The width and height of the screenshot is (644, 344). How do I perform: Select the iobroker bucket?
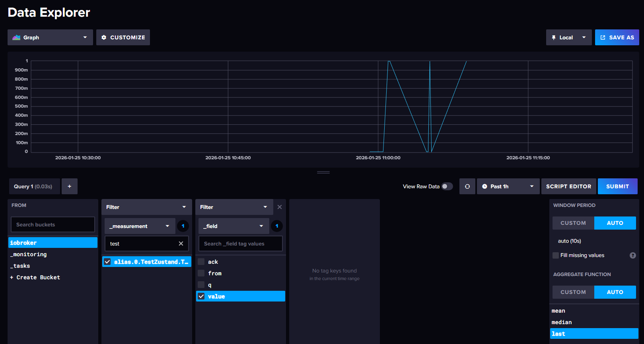click(x=53, y=243)
